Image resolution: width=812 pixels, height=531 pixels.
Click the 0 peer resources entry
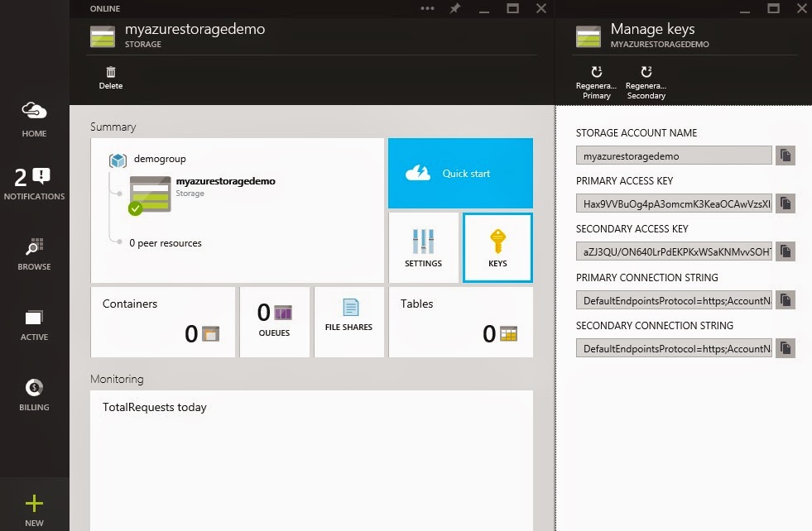pyautogui.click(x=166, y=242)
